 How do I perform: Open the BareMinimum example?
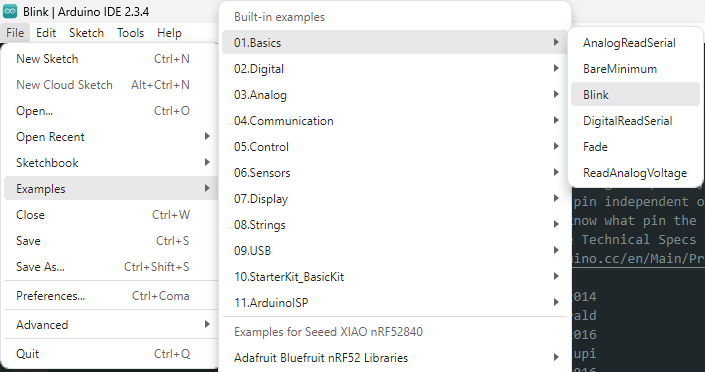click(635, 69)
